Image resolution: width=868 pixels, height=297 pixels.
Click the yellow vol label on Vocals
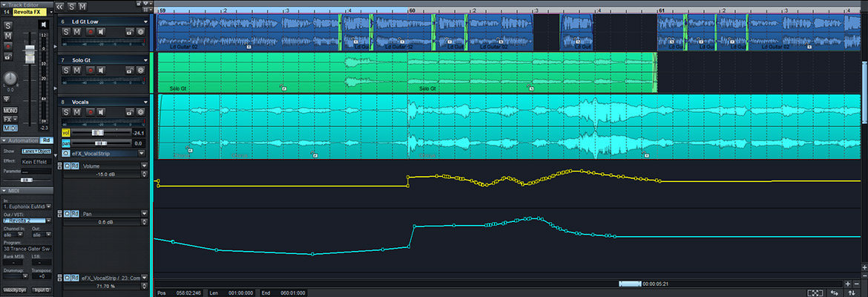(x=66, y=133)
